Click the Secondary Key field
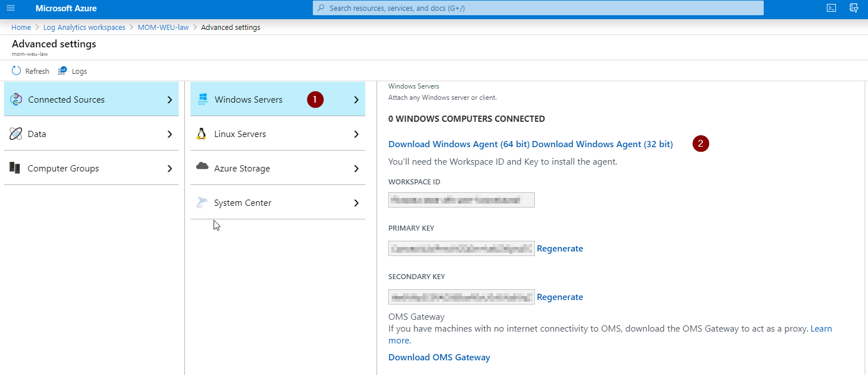 tap(461, 297)
